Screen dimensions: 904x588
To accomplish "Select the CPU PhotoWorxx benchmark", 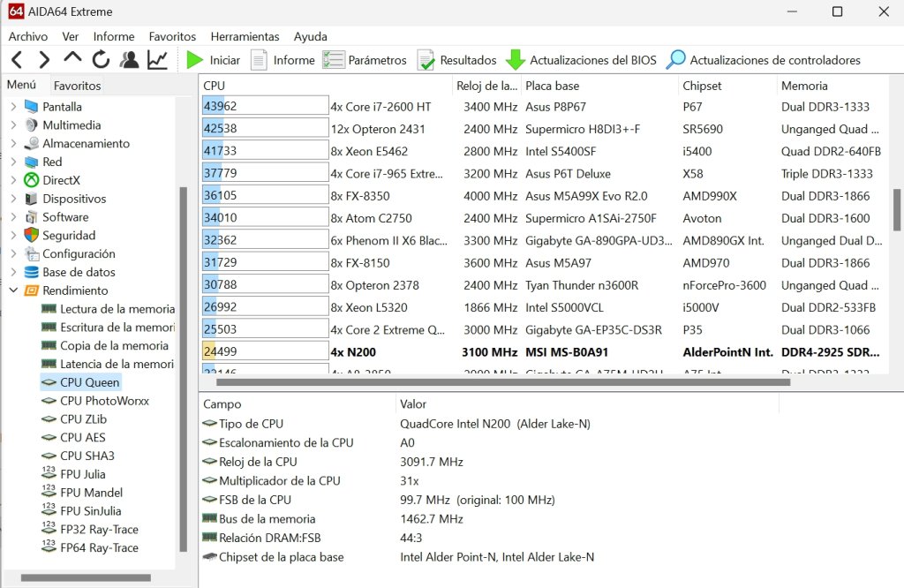I will click(95, 401).
